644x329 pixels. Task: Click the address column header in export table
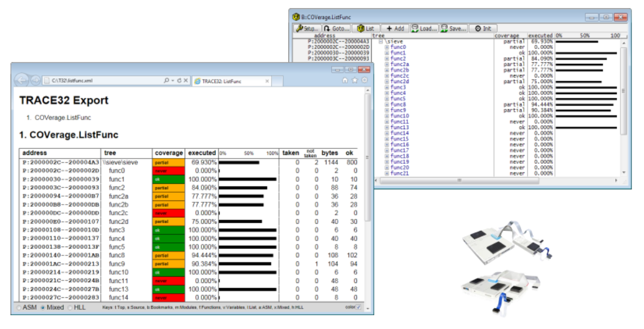(x=35, y=153)
